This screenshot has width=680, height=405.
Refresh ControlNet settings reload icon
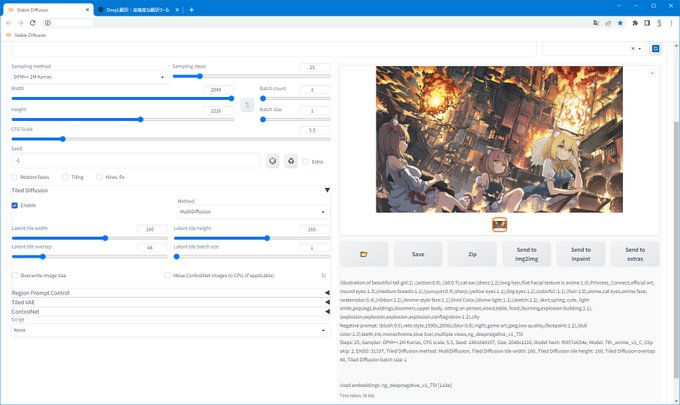coord(324,275)
